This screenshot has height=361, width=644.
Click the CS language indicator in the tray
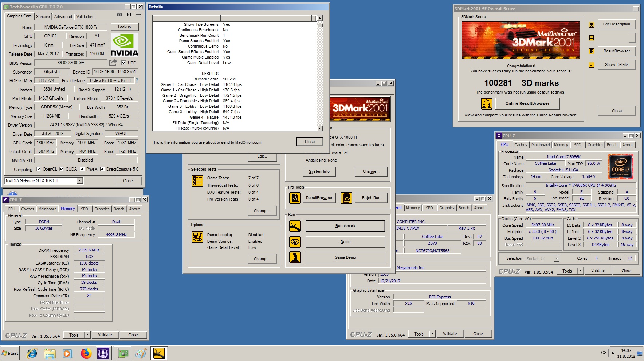pos(604,353)
